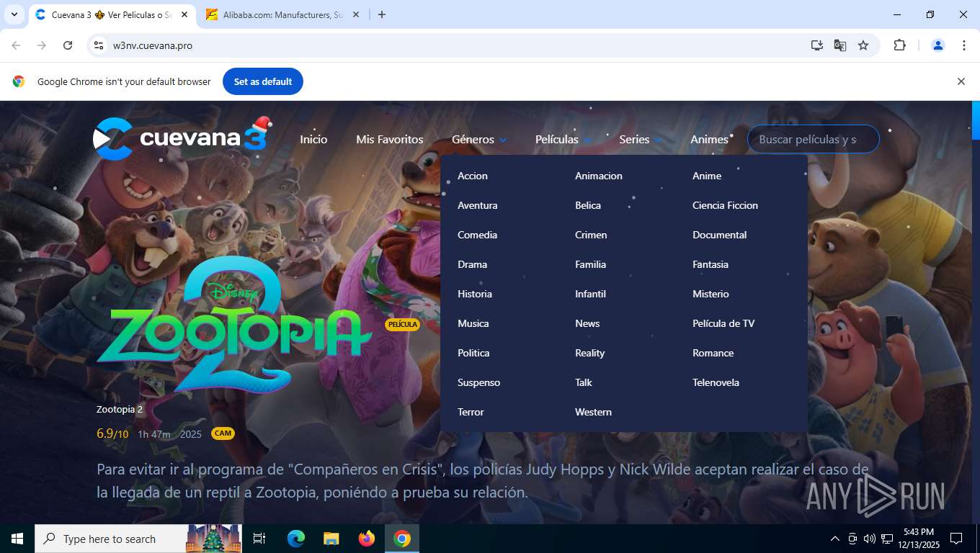The image size is (980, 553).
Task: Show hidden system tray icons
Action: pos(835,539)
